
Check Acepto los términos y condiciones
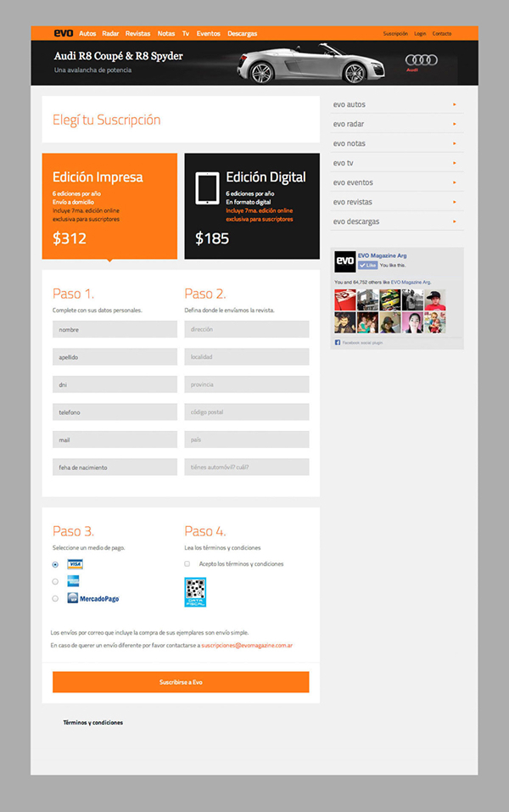(x=187, y=564)
